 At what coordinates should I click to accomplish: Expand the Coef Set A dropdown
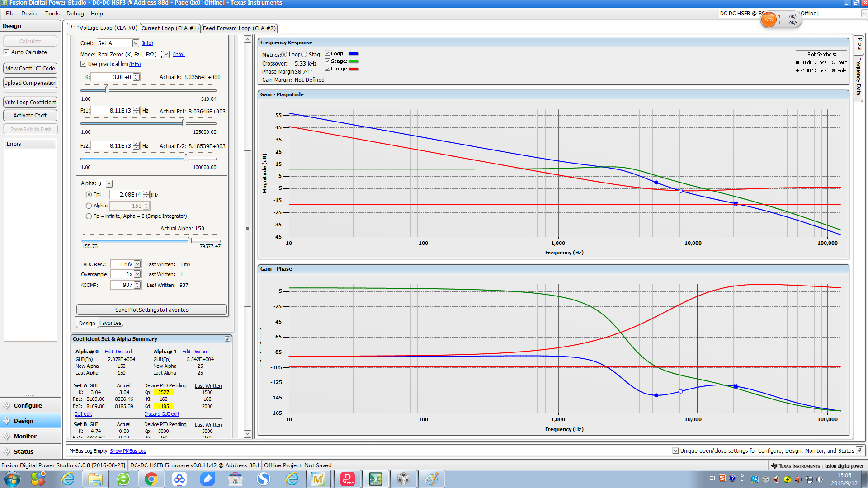tap(136, 43)
